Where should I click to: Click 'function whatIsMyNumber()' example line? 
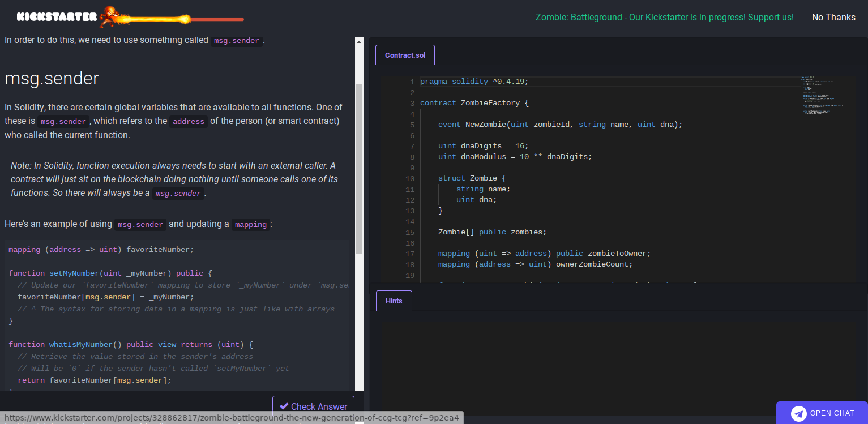(x=131, y=345)
